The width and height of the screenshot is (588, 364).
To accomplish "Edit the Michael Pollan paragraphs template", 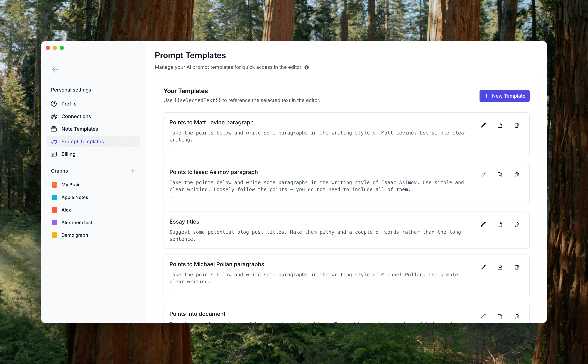I will [483, 267].
